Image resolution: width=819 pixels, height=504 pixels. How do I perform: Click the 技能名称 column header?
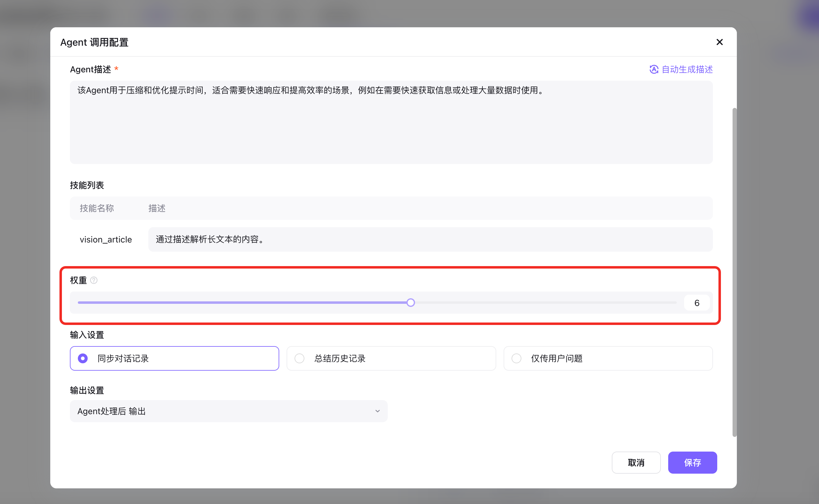tap(97, 208)
